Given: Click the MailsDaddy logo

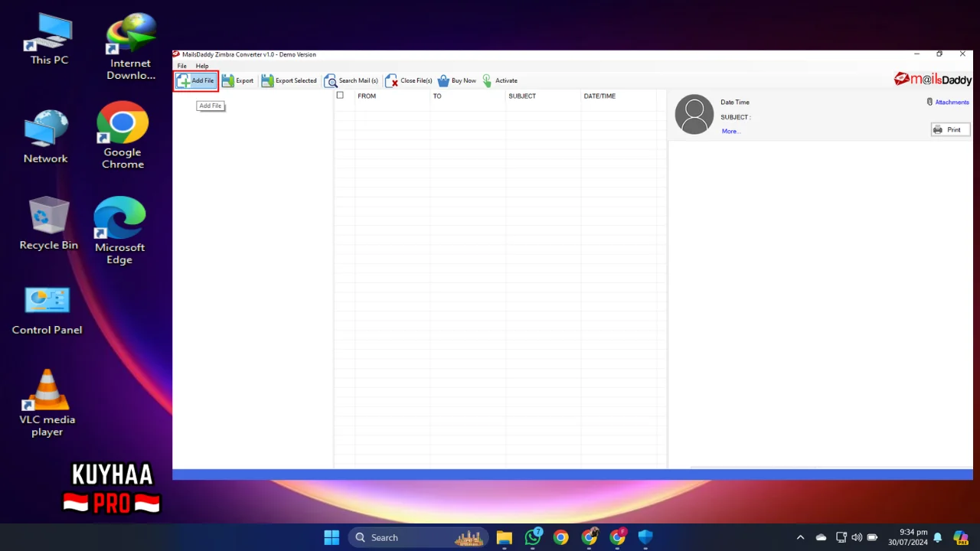Looking at the screenshot, I should tap(933, 80).
